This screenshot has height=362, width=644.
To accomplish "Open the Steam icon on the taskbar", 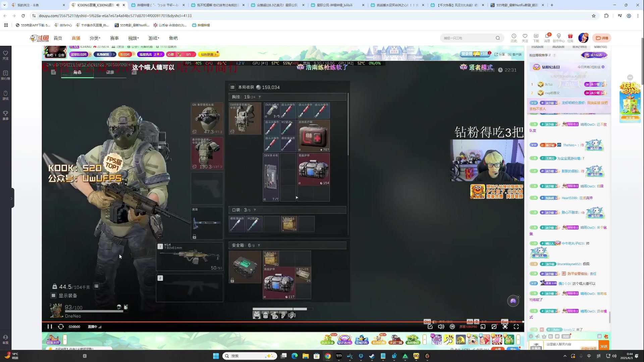I will [372, 356].
